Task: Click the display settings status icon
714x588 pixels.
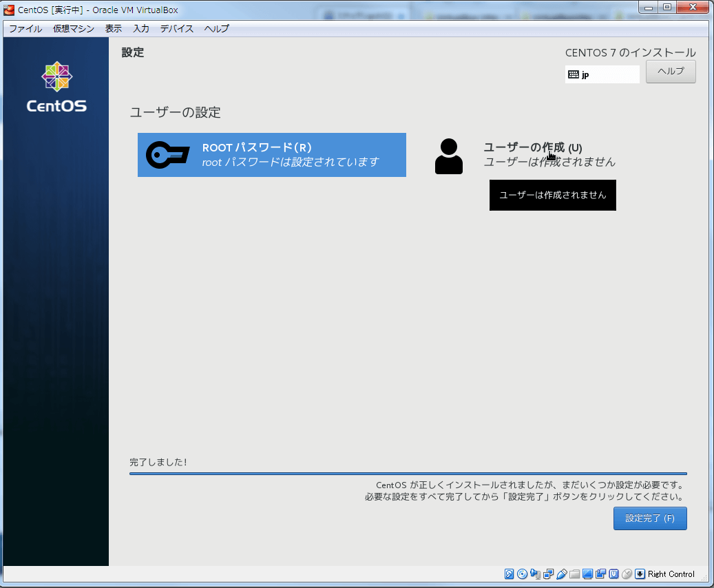Action: pyautogui.click(x=587, y=574)
